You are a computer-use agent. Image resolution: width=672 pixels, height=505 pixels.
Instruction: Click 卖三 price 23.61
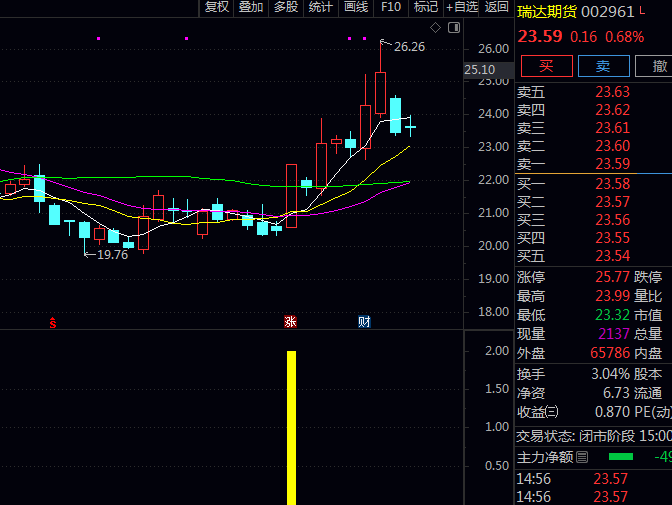[612, 128]
